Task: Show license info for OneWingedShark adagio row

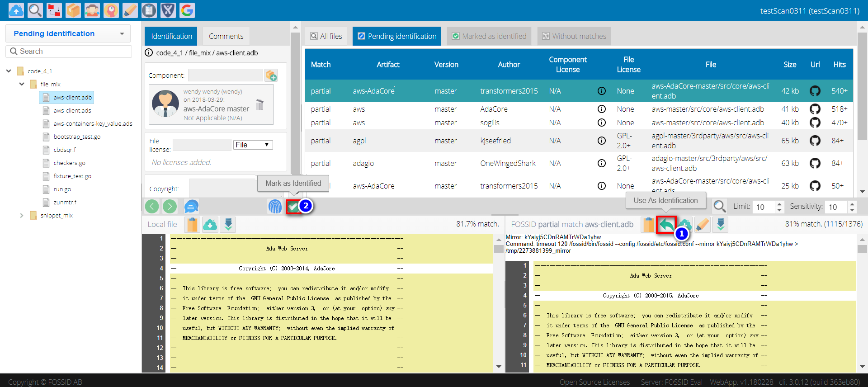Action: (x=602, y=163)
